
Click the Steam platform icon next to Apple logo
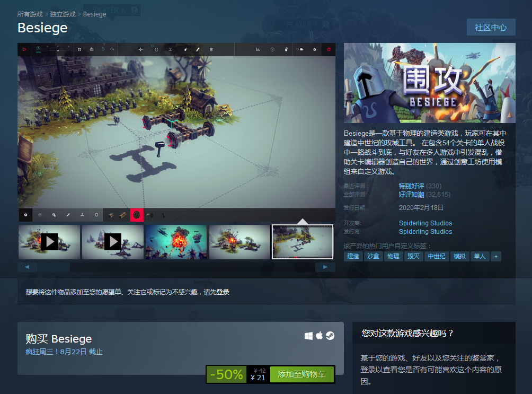(329, 335)
